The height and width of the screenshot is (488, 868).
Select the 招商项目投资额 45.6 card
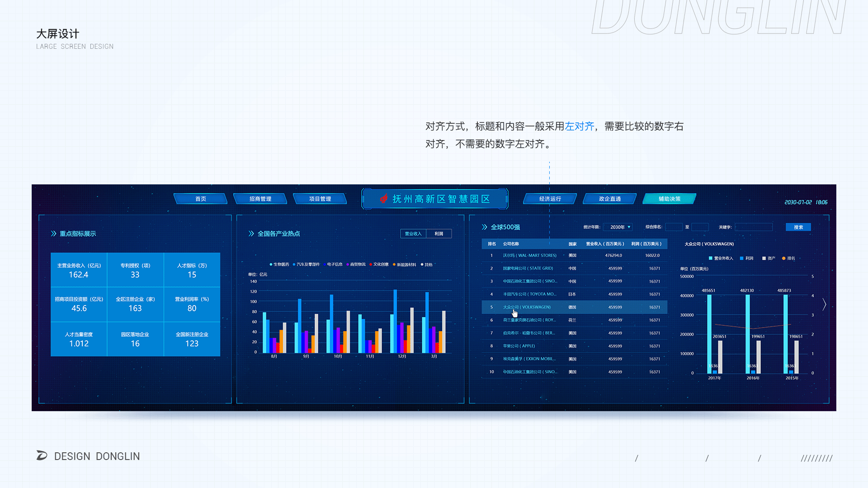(x=79, y=305)
